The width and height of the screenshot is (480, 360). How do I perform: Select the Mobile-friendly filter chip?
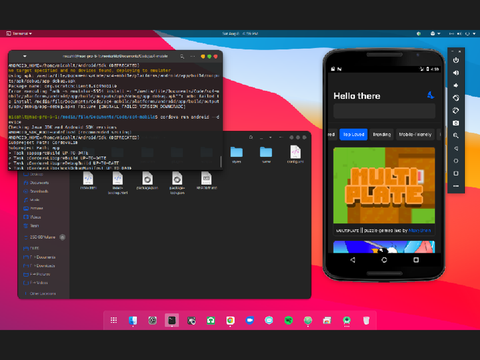(x=415, y=134)
